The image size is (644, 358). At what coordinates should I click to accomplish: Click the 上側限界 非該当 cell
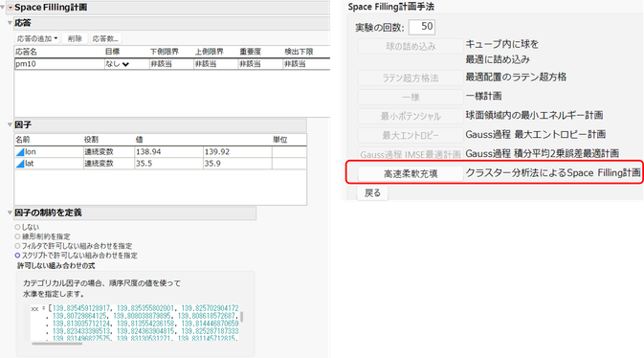click(215, 64)
